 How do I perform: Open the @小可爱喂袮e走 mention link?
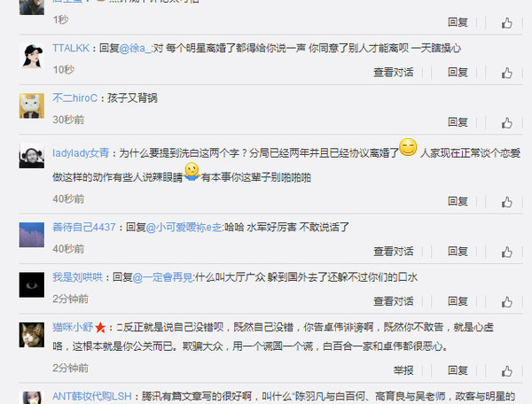pyautogui.click(x=184, y=227)
